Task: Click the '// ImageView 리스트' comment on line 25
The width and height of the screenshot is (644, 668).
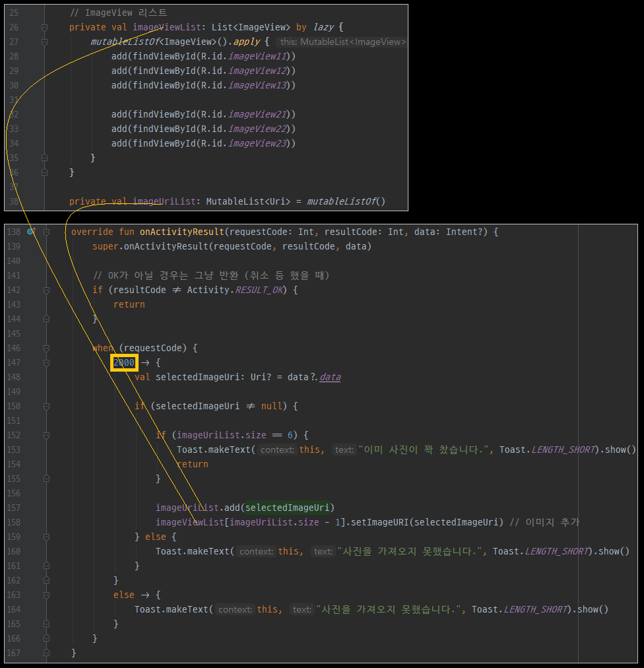Action: (x=118, y=13)
